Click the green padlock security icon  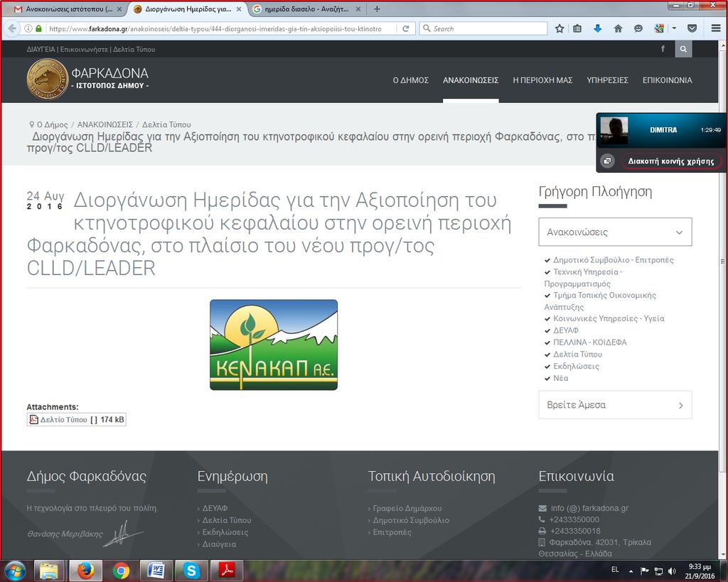(x=38, y=28)
